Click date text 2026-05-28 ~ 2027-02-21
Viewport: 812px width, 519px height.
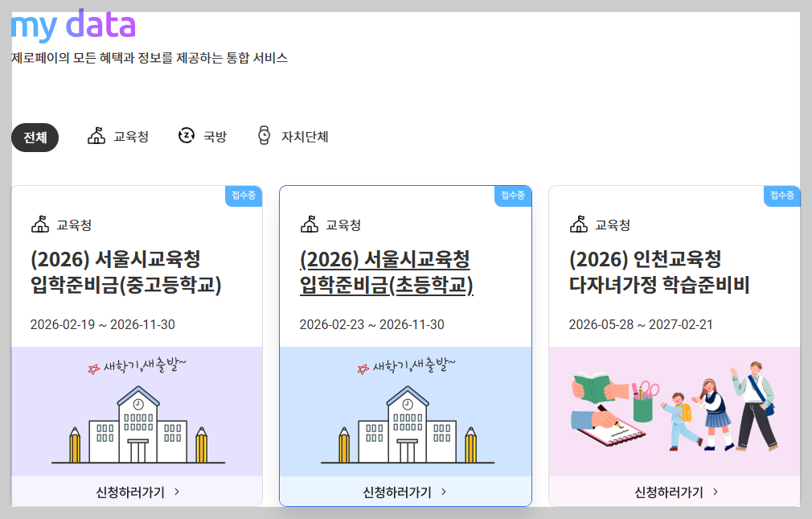[641, 324]
